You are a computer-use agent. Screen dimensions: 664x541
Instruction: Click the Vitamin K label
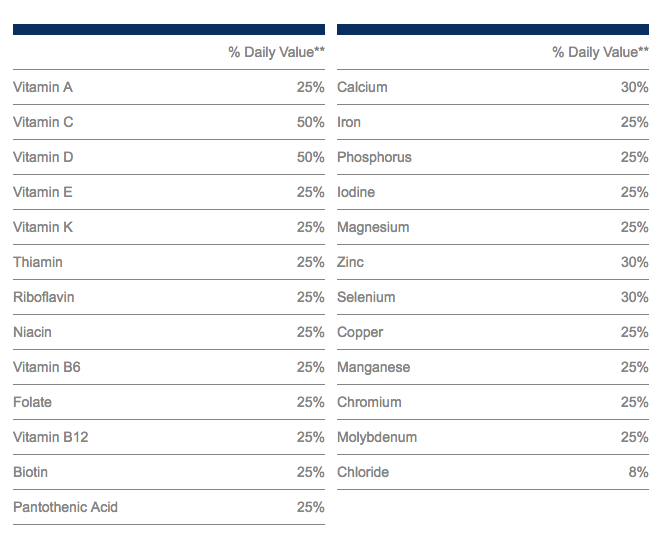pos(43,227)
